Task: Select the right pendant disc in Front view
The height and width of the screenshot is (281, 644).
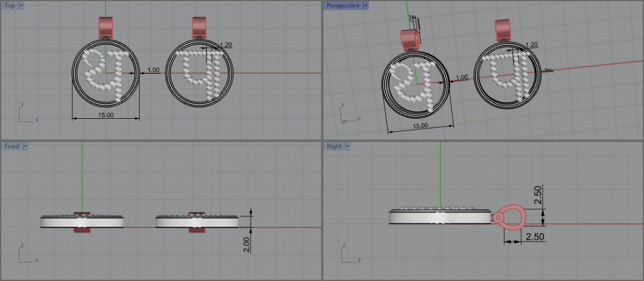Action: (197, 221)
